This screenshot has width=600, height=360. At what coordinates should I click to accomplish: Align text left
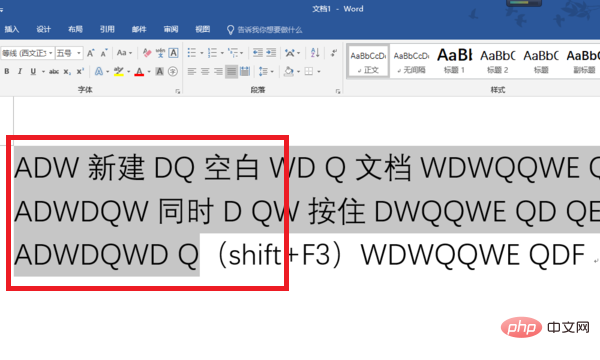[x=192, y=72]
